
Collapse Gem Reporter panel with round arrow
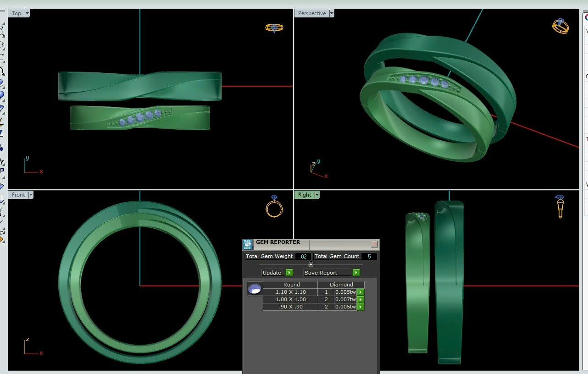pyautogui.click(x=311, y=264)
